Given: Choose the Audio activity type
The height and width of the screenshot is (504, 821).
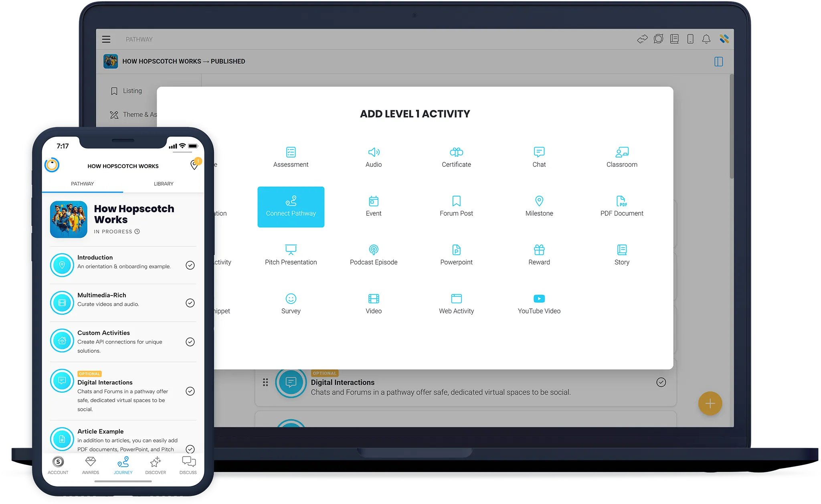Looking at the screenshot, I should (x=374, y=158).
